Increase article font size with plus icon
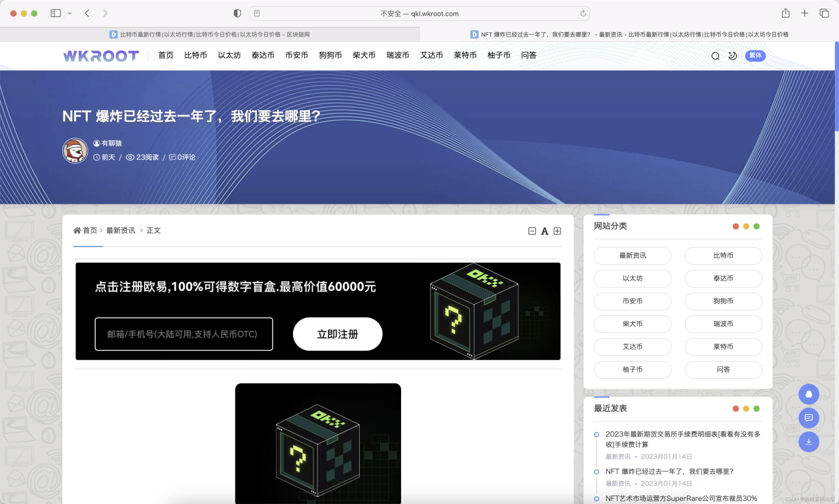 [x=557, y=231]
